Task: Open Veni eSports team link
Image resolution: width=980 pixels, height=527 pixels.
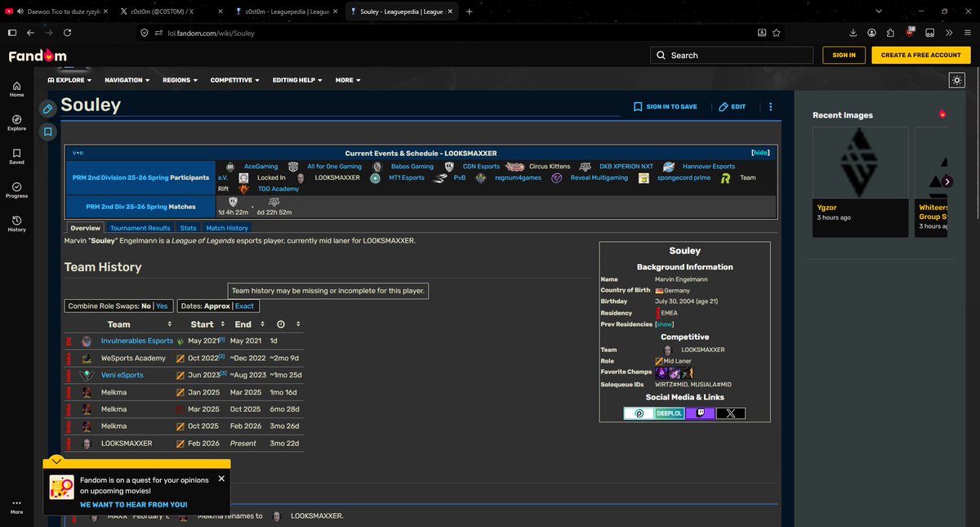Action: point(122,375)
